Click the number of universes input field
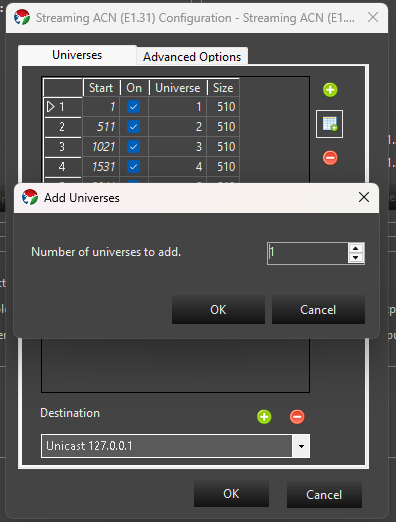Viewport: 396px width, 522px height. (x=308, y=253)
